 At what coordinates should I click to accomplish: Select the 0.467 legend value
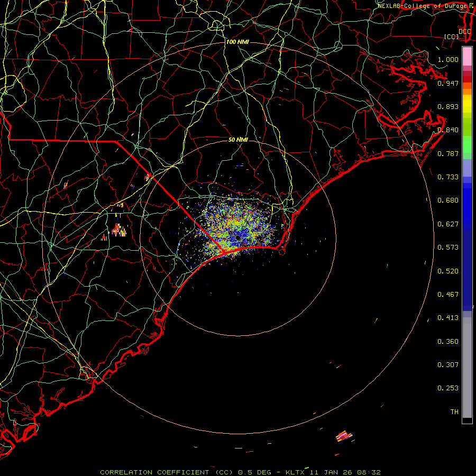click(448, 295)
